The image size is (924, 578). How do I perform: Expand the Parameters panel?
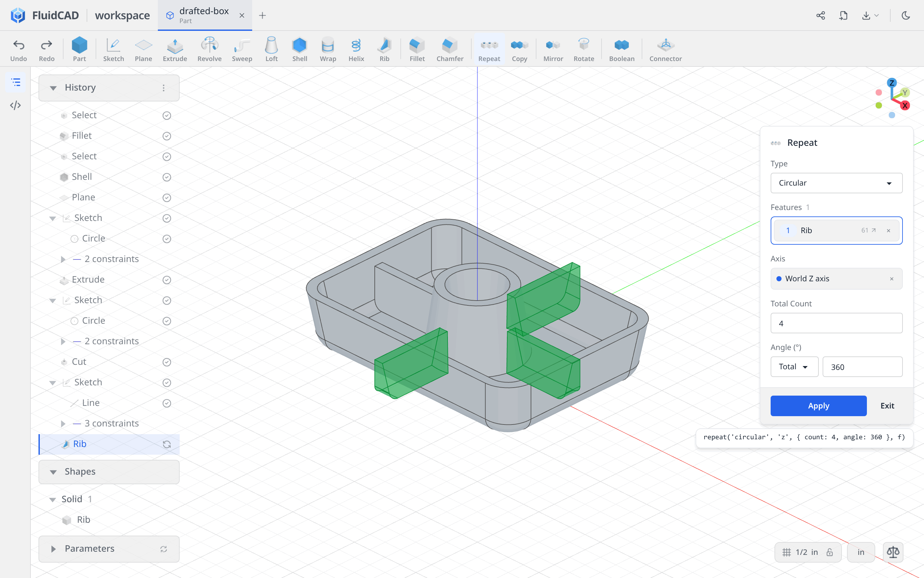[x=53, y=549]
